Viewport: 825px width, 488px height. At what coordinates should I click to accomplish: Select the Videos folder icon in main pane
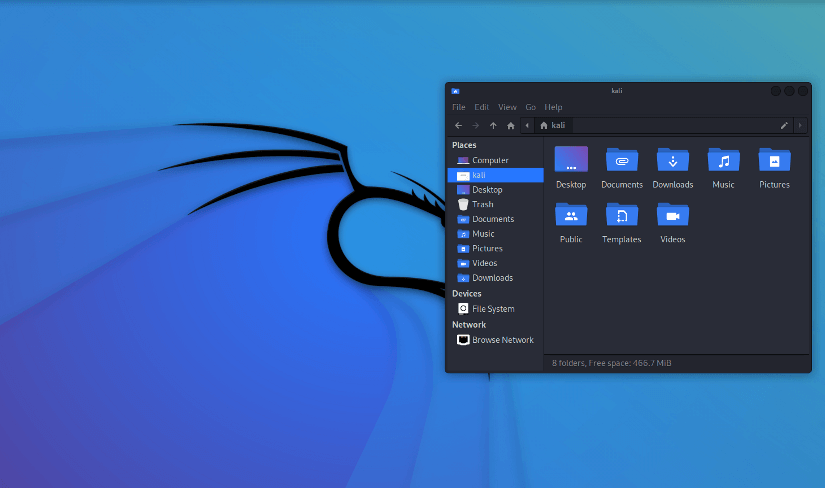tap(673, 215)
